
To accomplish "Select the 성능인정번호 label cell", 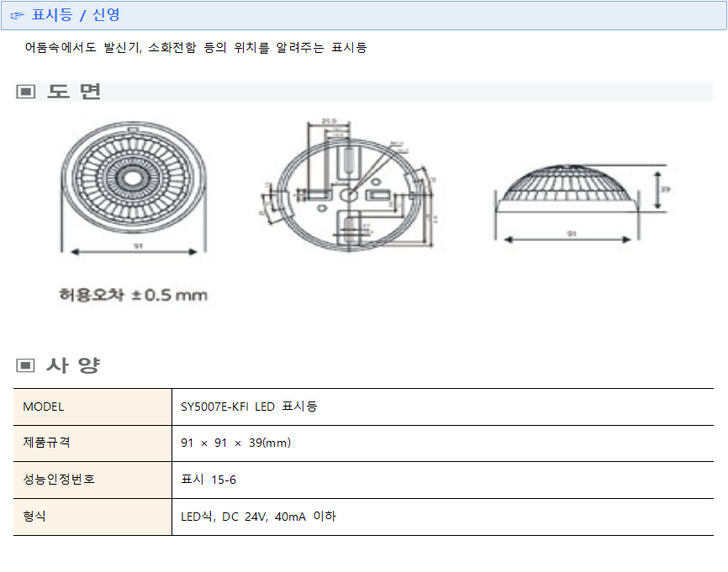I will [x=92, y=480].
